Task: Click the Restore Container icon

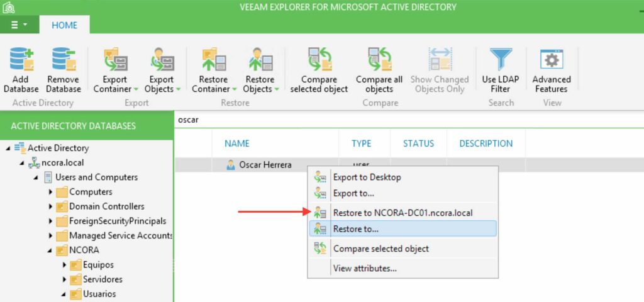Action: coord(214,59)
